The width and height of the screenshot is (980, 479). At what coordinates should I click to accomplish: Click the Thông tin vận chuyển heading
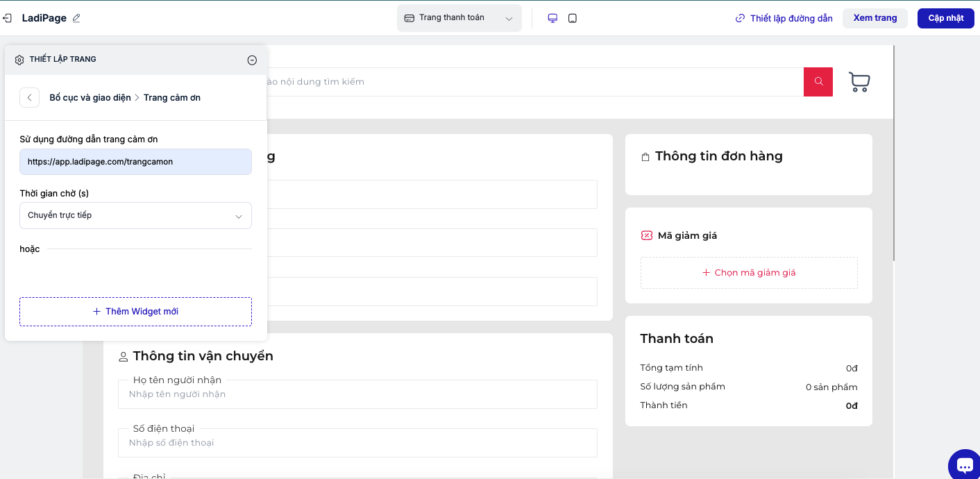coord(203,356)
